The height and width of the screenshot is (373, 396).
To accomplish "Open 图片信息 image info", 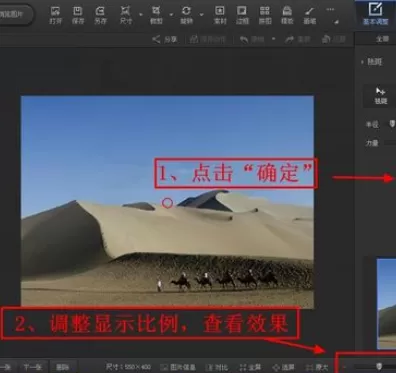I will click(178, 367).
